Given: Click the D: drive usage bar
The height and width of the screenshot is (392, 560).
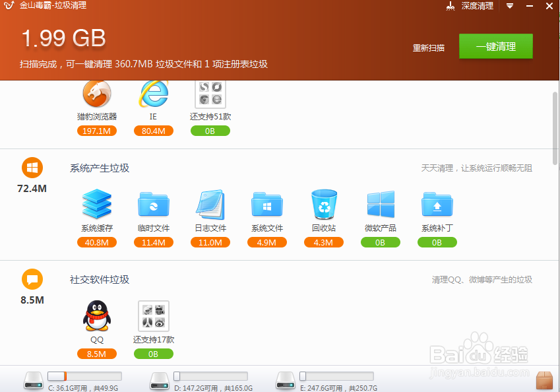Looking at the screenshot, I should point(210,376).
